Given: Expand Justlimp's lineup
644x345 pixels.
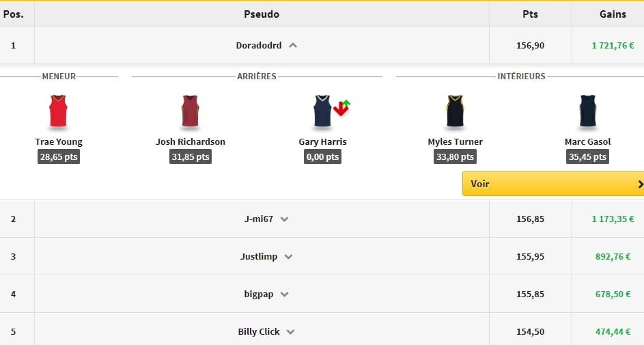Looking at the screenshot, I should [x=289, y=257].
